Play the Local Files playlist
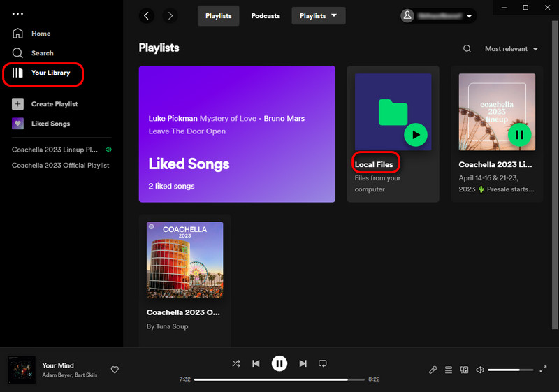 pyautogui.click(x=416, y=135)
